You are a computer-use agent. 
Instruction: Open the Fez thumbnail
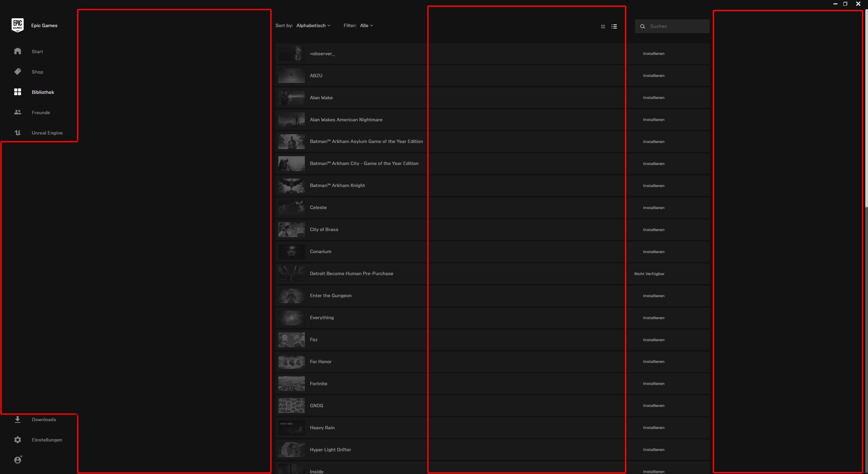point(291,340)
